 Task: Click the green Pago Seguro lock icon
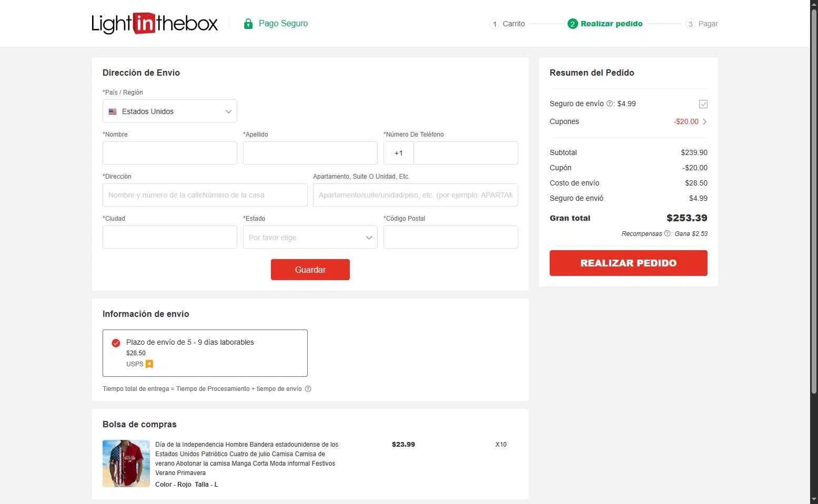(248, 24)
